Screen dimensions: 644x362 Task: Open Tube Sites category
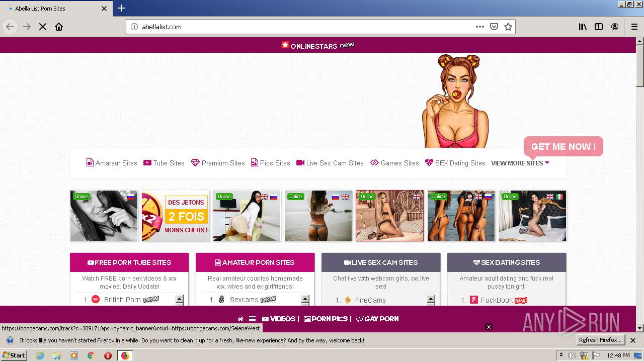[164, 163]
